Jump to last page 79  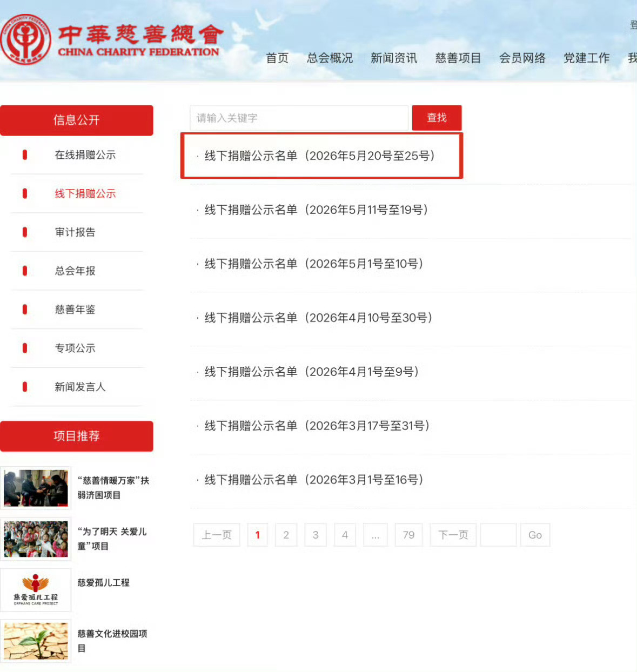(409, 535)
